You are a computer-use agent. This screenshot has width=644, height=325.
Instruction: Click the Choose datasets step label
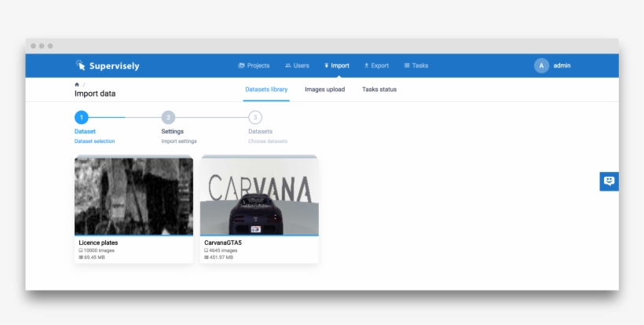[x=268, y=141]
